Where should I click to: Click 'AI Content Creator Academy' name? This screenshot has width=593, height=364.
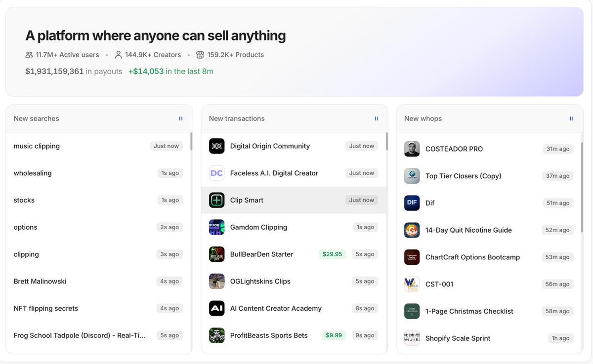tap(276, 308)
